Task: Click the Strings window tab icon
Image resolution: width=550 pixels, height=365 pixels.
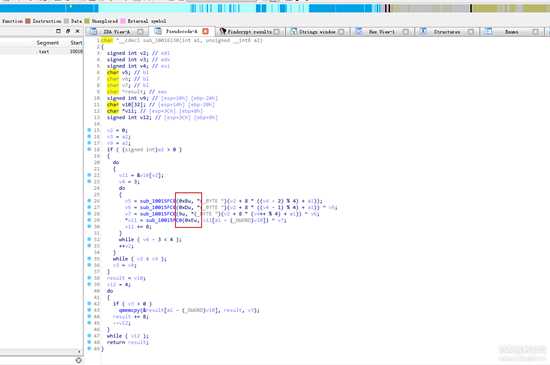Action: tap(294, 31)
